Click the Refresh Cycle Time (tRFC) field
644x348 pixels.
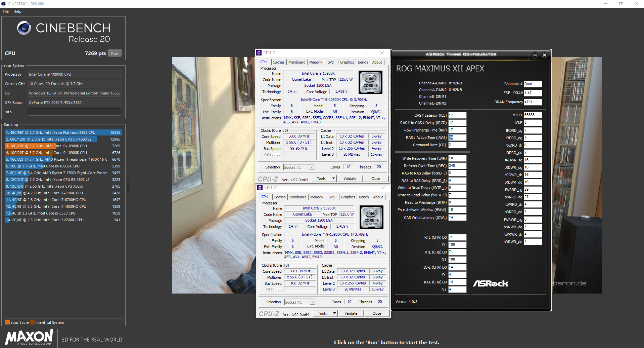(457, 166)
